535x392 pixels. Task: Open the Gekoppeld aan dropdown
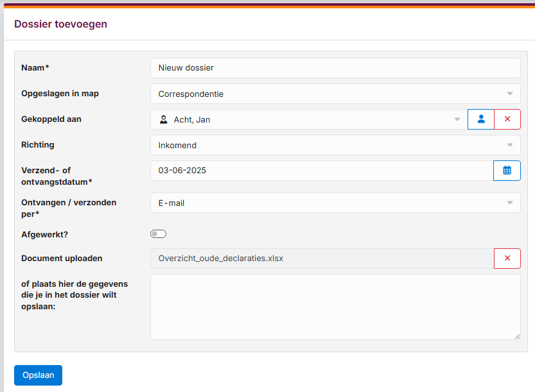tap(309, 119)
